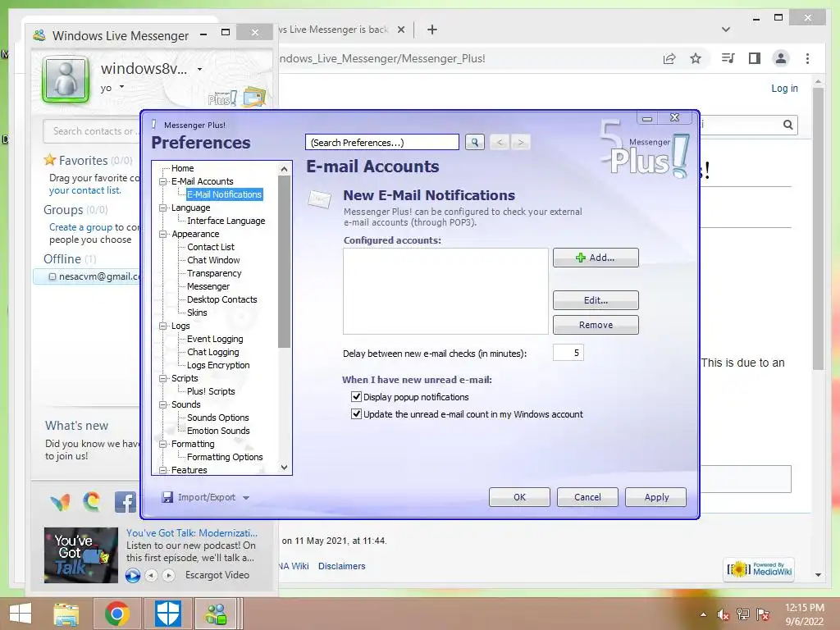Click the Chrome page vertical scrollbar
Screen dimensions: 840x630
[x=818, y=230]
